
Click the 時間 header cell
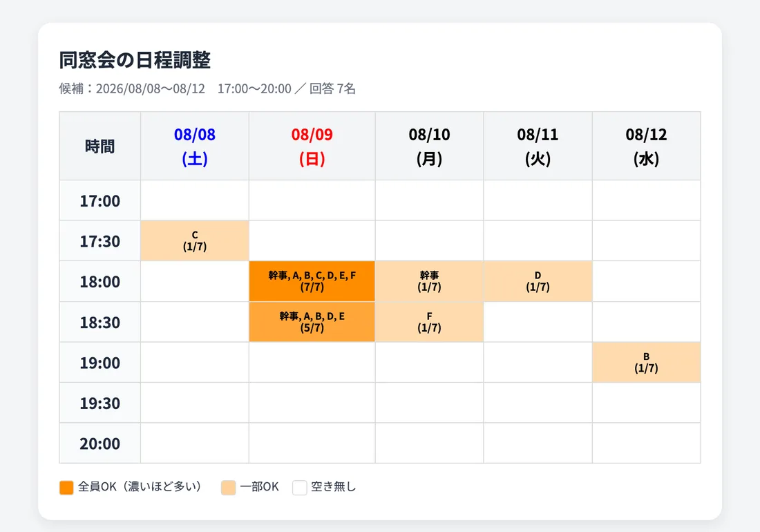click(x=100, y=146)
